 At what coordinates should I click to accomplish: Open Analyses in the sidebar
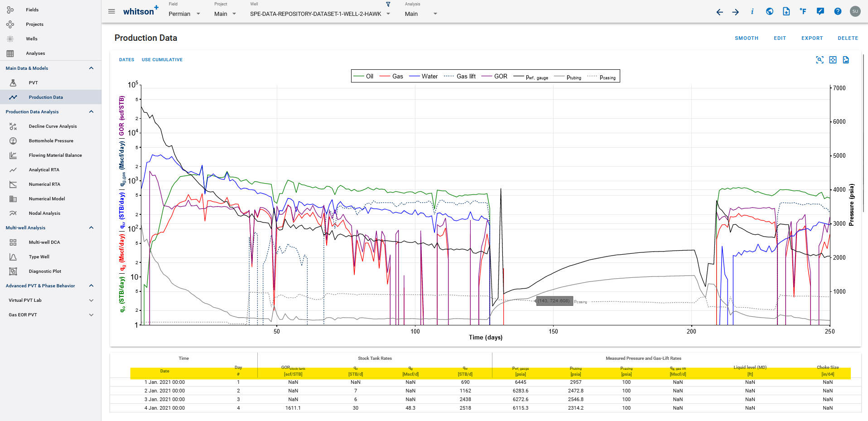tap(50, 53)
